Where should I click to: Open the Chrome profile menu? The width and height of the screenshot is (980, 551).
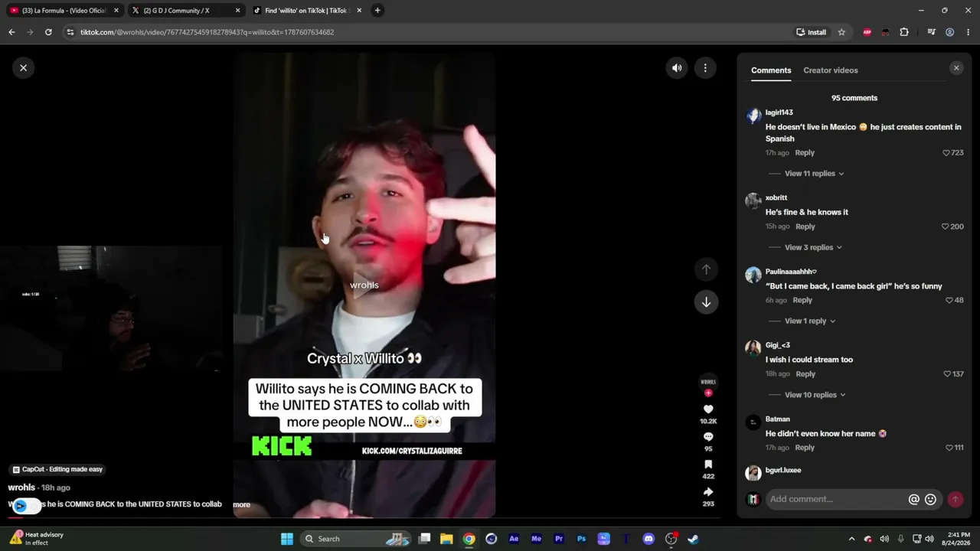(949, 32)
